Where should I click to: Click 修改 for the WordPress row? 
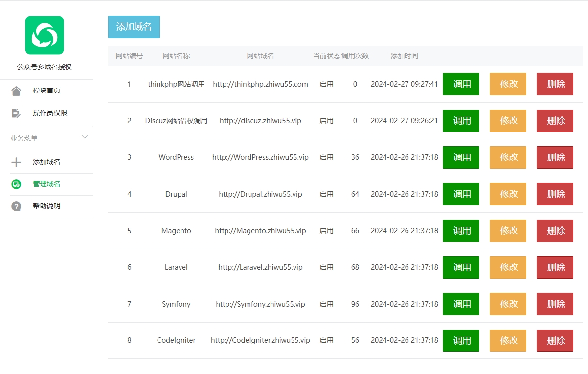click(508, 157)
